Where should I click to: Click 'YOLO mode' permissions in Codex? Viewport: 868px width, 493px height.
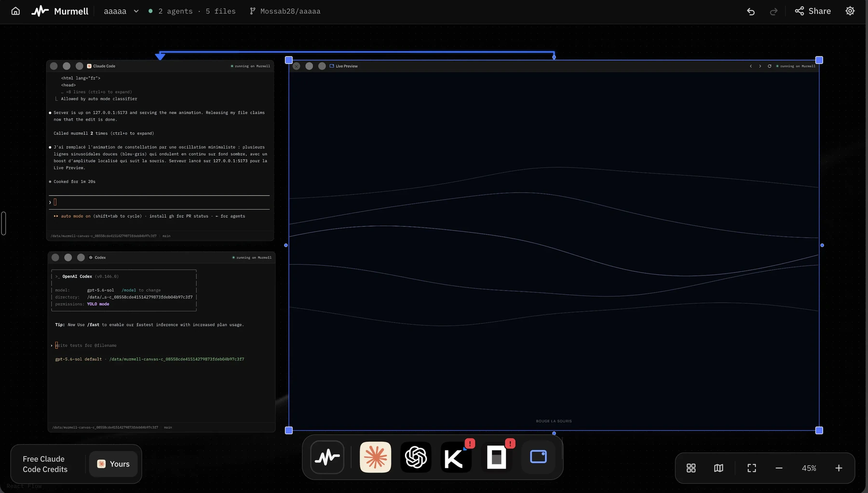[98, 304]
